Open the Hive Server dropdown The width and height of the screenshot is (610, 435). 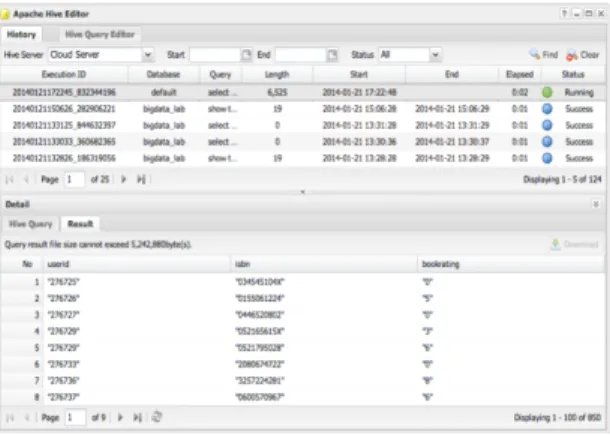[147, 55]
